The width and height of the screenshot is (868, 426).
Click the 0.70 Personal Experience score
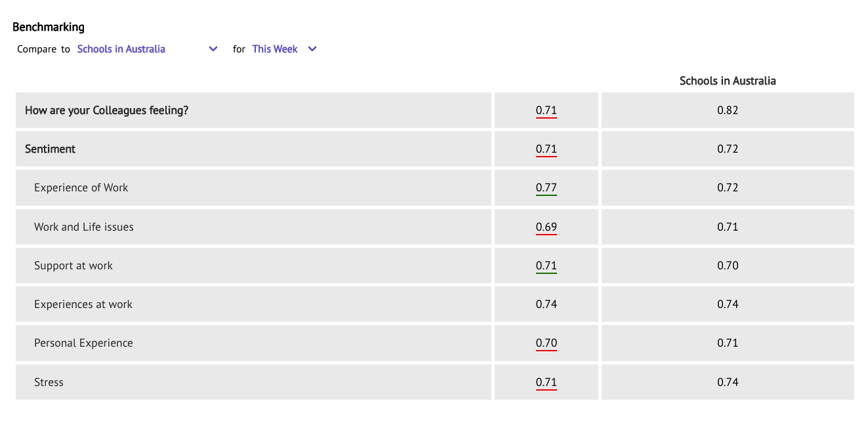pos(546,343)
